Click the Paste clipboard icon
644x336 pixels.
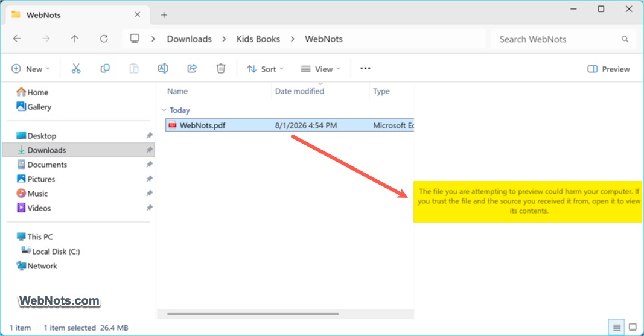tap(134, 69)
